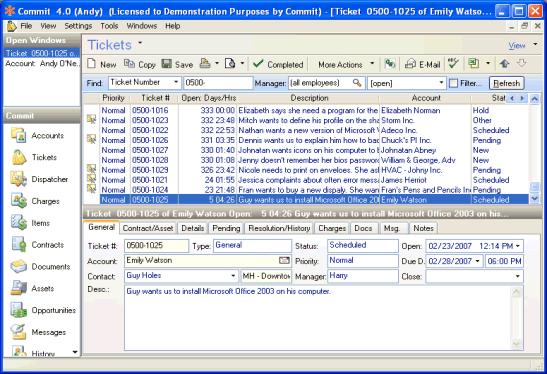Click the Status field showing Scheduled
This screenshot has width=547, height=374.
(363, 246)
